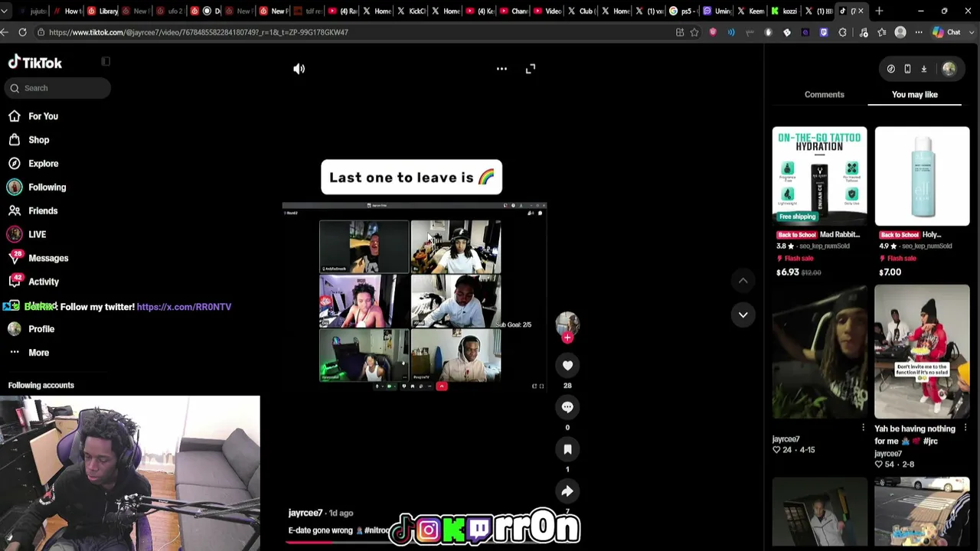Image resolution: width=980 pixels, height=551 pixels.
Task: Open the browser extensions puzzle icon
Action: (843, 32)
